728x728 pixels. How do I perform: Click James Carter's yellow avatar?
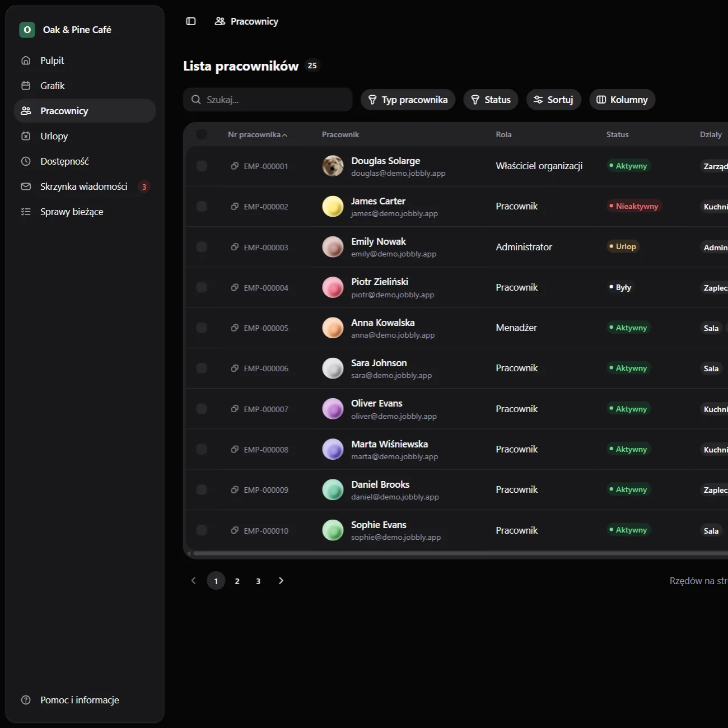coord(333,206)
